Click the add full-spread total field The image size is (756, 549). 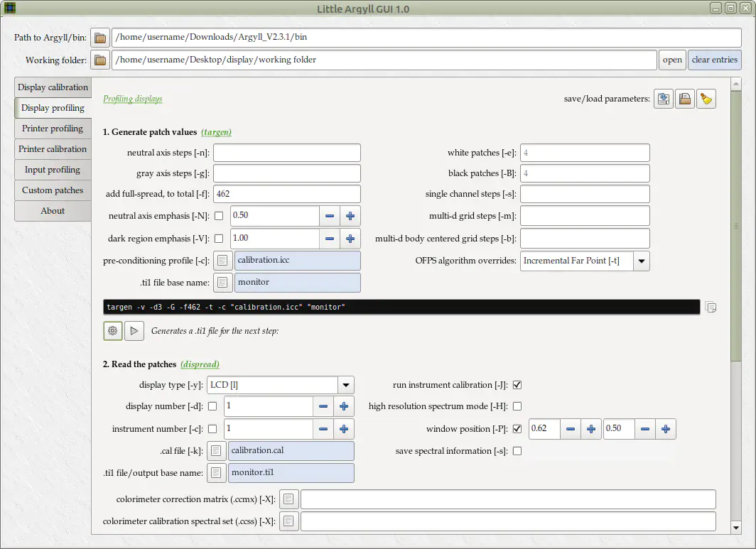287,195
